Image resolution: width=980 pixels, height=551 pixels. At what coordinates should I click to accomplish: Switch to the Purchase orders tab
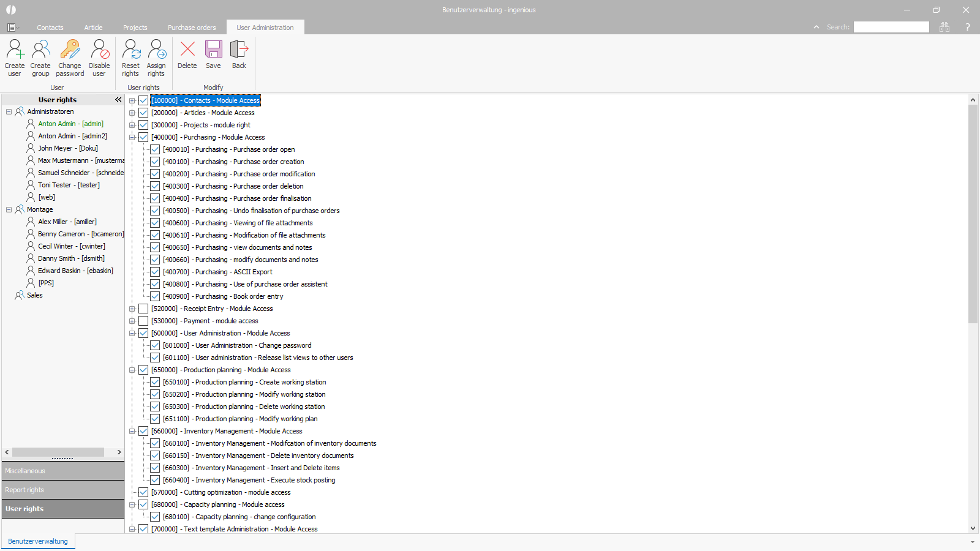192,28
